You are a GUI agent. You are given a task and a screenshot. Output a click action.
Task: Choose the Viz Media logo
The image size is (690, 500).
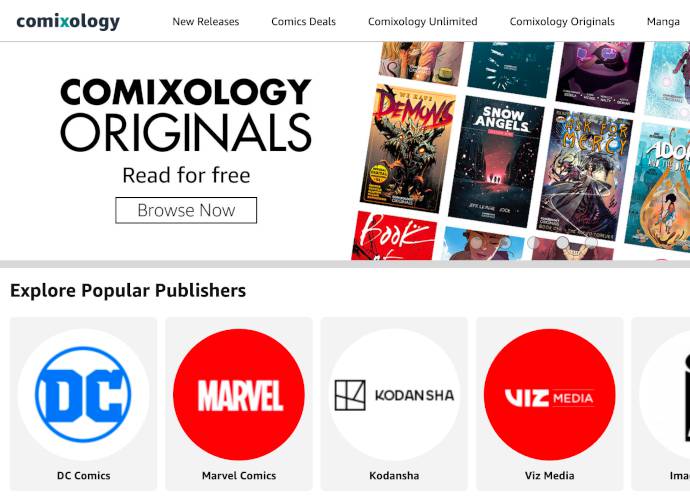coord(549,394)
